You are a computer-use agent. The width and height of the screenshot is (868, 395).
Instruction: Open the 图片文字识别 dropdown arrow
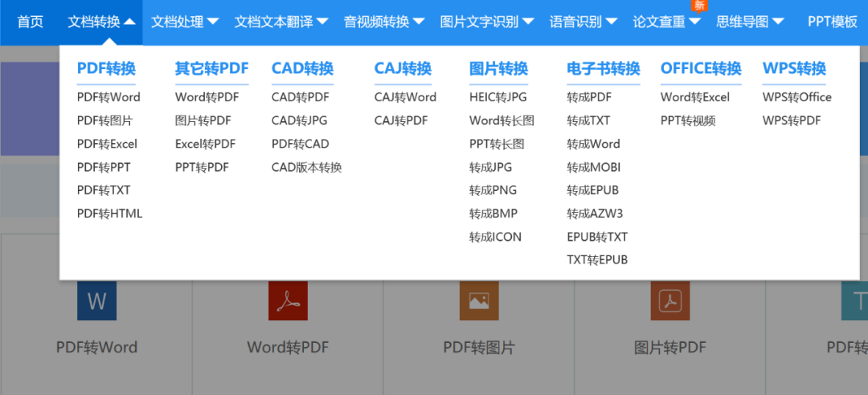(528, 22)
